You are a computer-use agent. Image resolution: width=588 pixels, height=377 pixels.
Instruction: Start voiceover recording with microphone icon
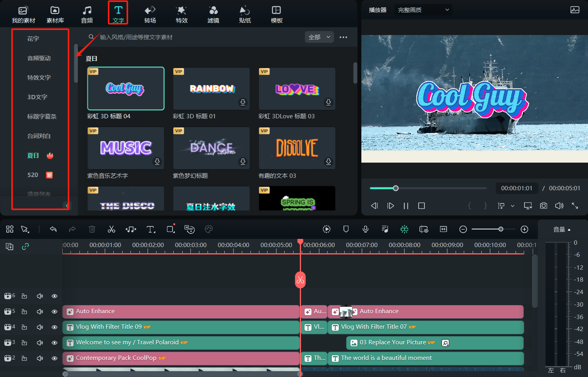[x=365, y=229]
